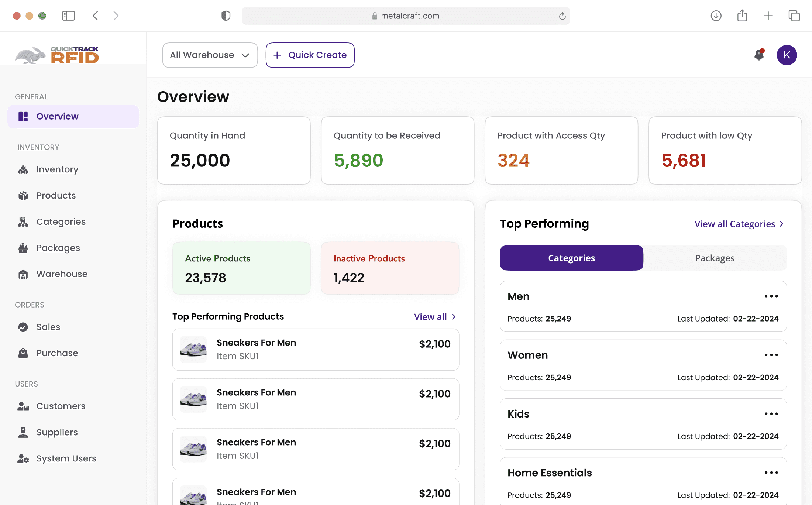Screen dimensions: 812x505
Task: Click the Safari privacy shield icon
Action: pos(226,16)
